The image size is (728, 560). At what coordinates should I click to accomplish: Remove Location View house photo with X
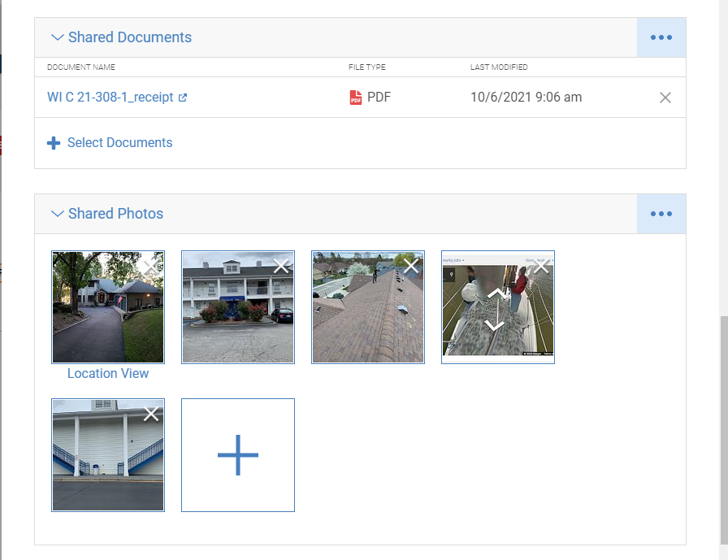click(x=151, y=266)
